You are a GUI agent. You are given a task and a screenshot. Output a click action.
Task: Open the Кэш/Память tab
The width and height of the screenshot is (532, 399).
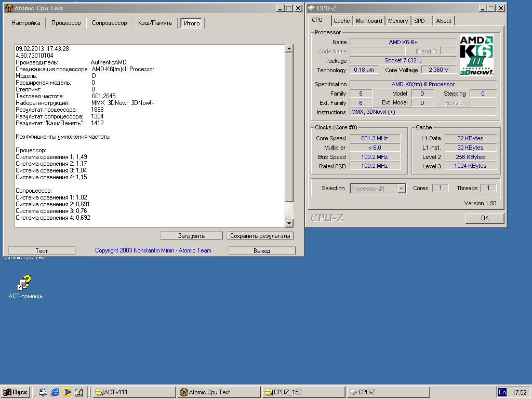[x=155, y=23]
